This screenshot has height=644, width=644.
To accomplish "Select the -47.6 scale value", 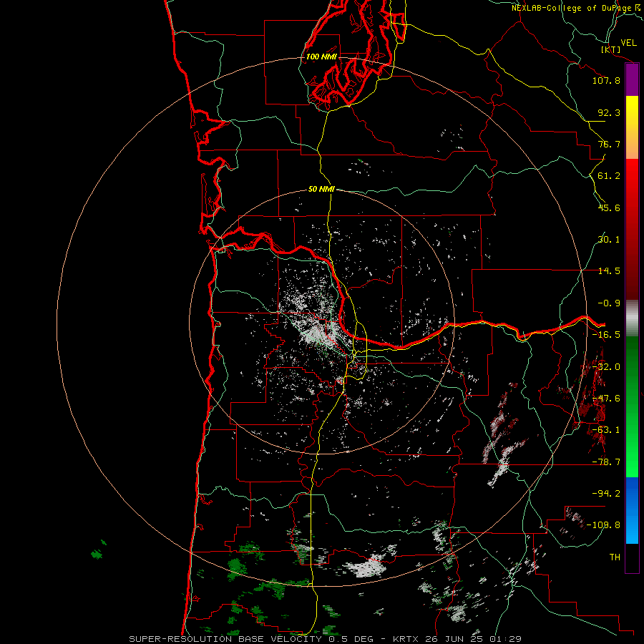I will coord(606,399).
